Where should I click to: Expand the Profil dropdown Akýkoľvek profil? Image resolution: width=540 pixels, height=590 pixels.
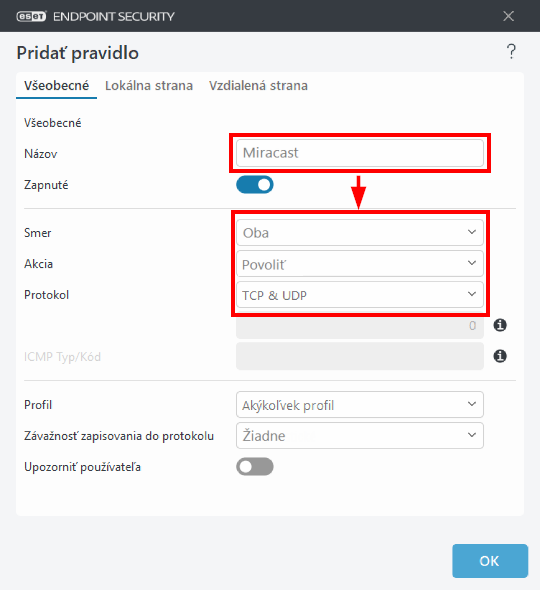(360, 404)
